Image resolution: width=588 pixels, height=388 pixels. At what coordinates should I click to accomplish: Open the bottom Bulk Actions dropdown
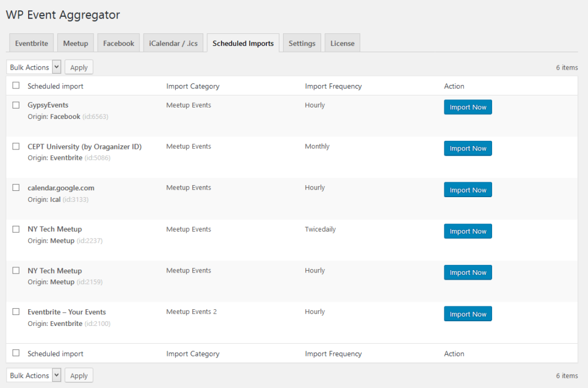click(33, 375)
